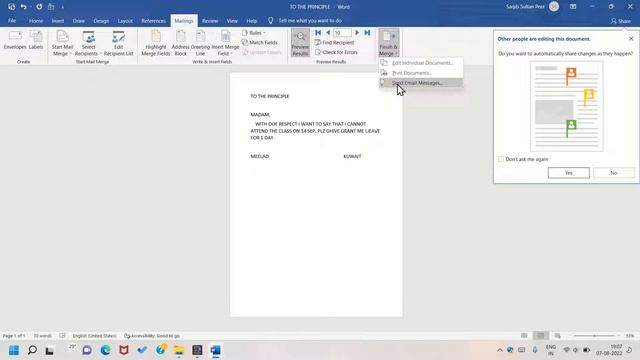Switch to Read Mode view
This screenshot has width=640, height=360.
(x=524, y=336)
